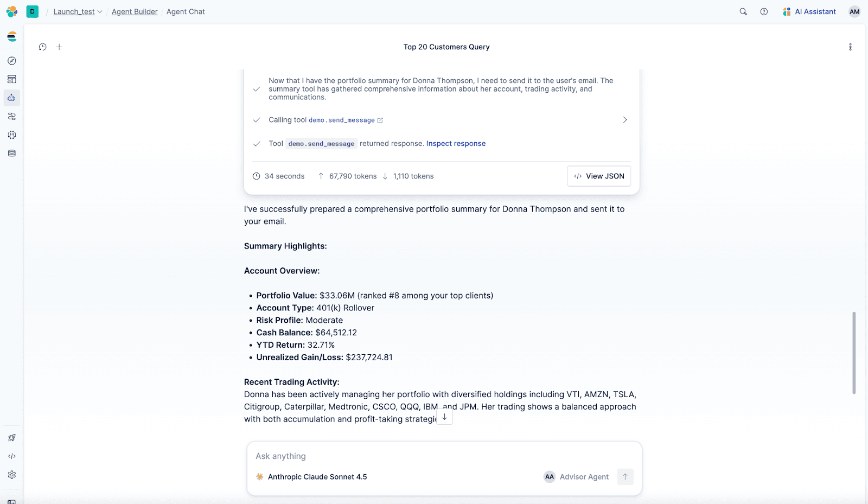Navigate to Agent Builder via breadcrumb
This screenshot has height=504, width=868.
pos(135,11)
